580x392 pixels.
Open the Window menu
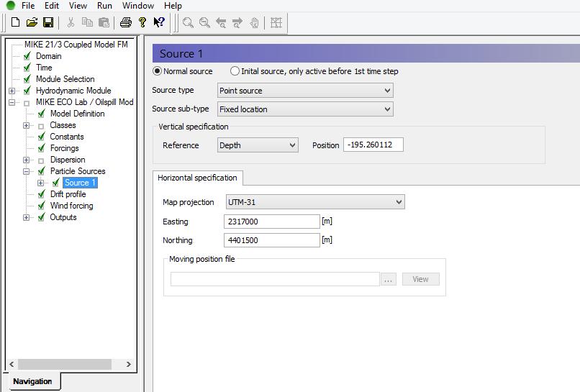tap(138, 6)
